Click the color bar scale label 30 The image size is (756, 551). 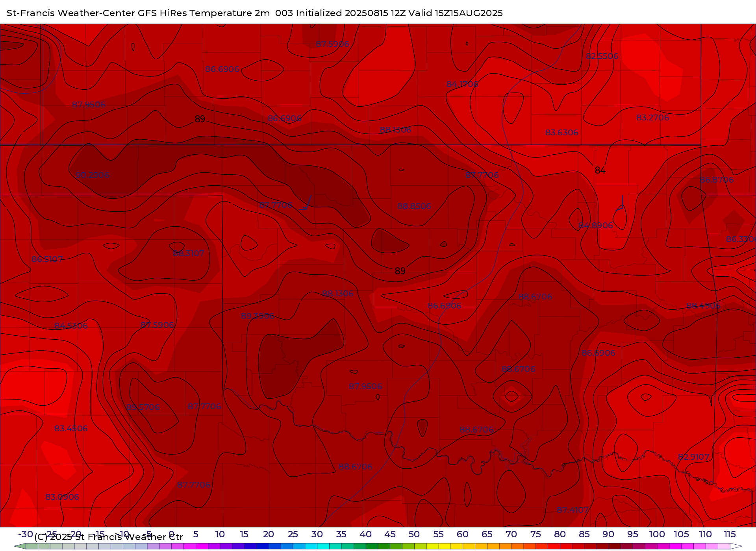(317, 534)
